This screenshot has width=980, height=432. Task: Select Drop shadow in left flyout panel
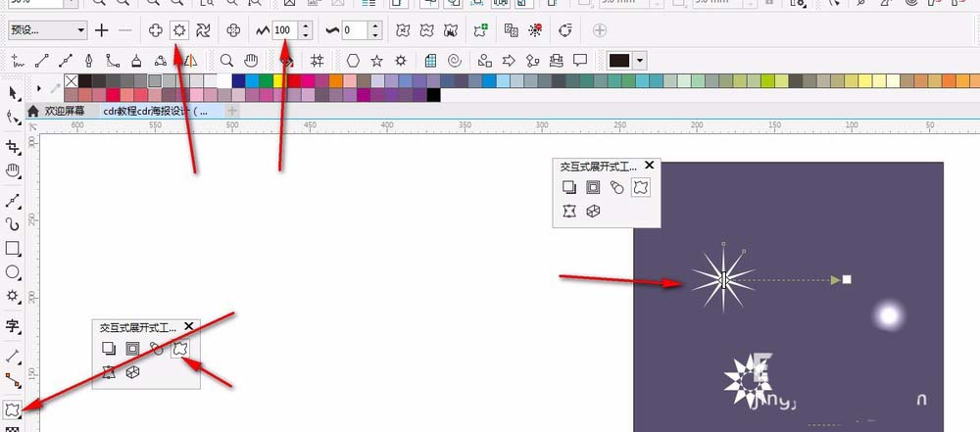(109, 349)
